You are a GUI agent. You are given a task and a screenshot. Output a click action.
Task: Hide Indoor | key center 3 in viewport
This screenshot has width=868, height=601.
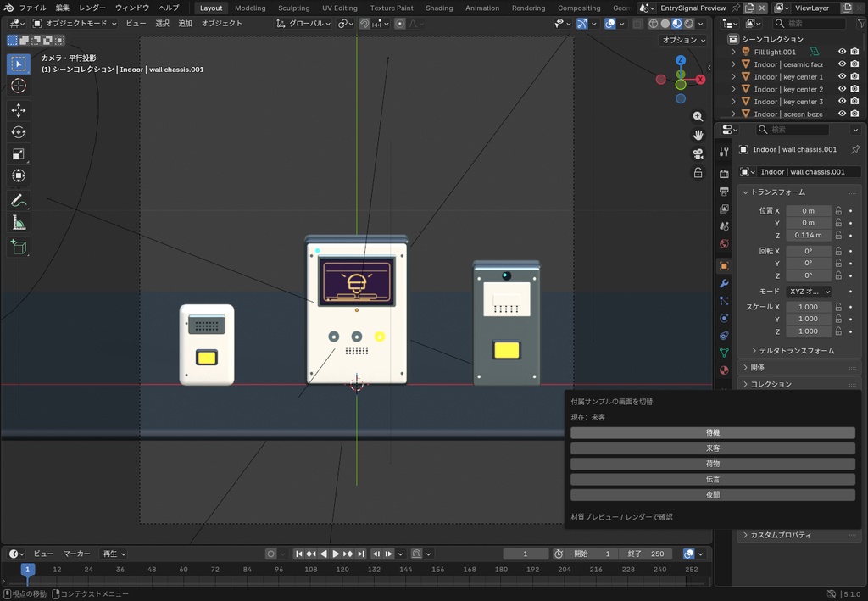(842, 101)
